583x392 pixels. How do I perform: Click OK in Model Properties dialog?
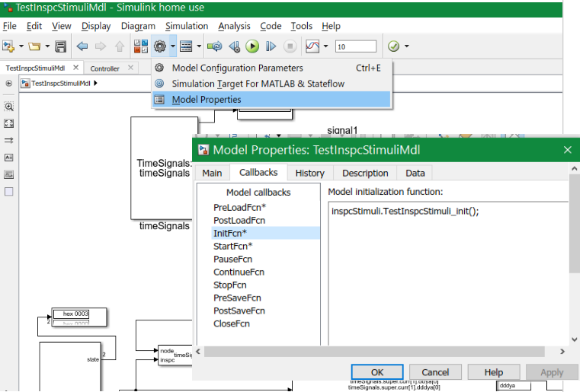click(377, 372)
